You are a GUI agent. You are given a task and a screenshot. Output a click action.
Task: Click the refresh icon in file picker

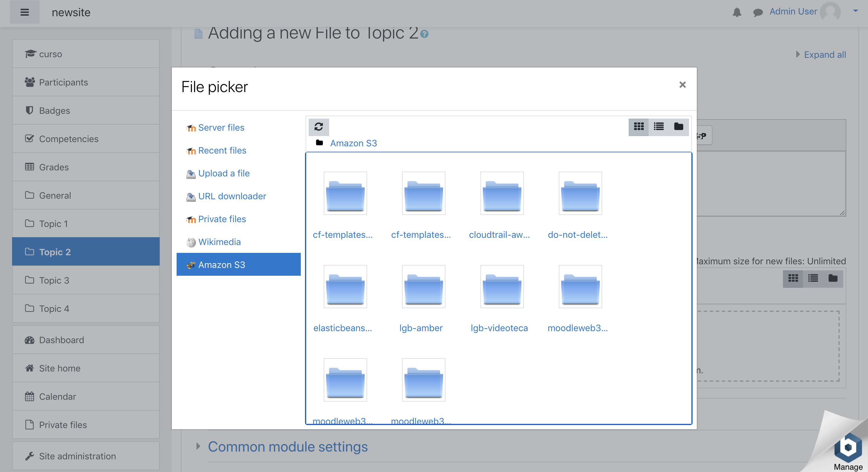tap(319, 127)
